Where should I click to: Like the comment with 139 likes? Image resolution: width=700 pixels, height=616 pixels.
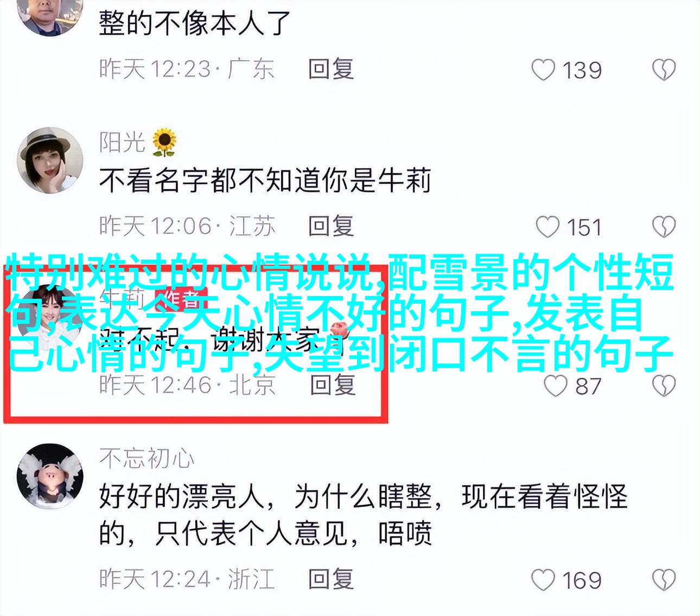pyautogui.click(x=543, y=70)
